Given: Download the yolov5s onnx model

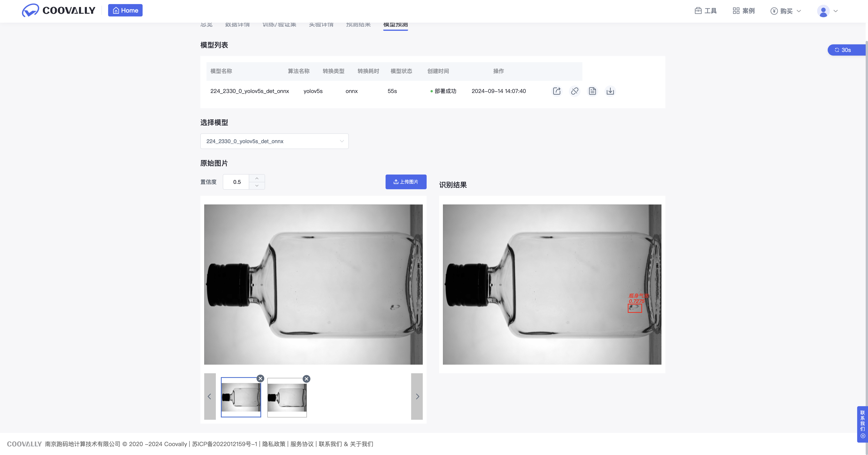Looking at the screenshot, I should coord(610,91).
